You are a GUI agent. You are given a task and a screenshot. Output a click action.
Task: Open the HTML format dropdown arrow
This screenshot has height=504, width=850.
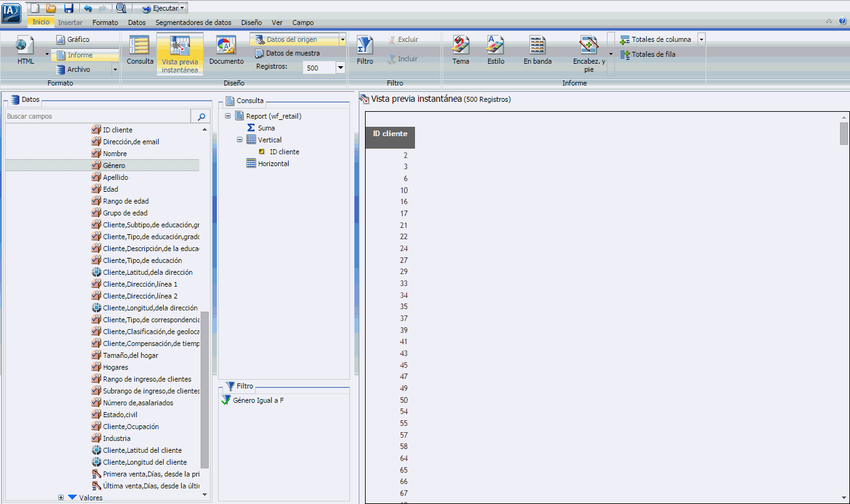coord(47,54)
